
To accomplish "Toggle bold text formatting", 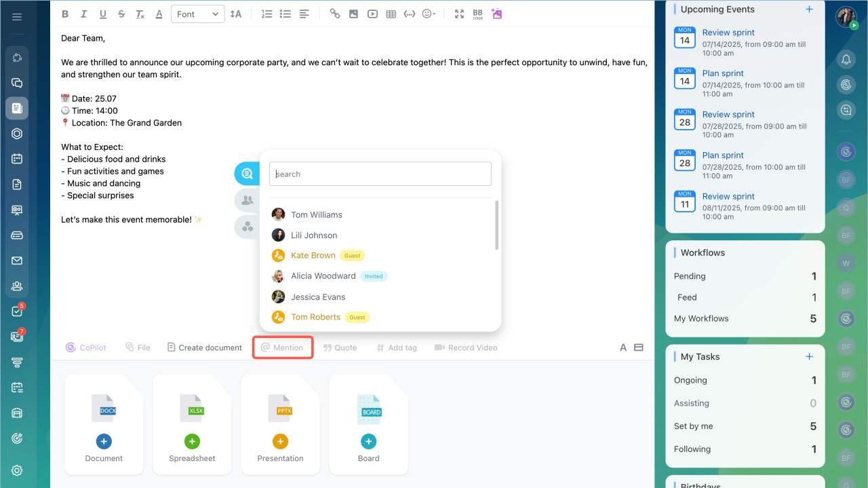I will click(65, 14).
